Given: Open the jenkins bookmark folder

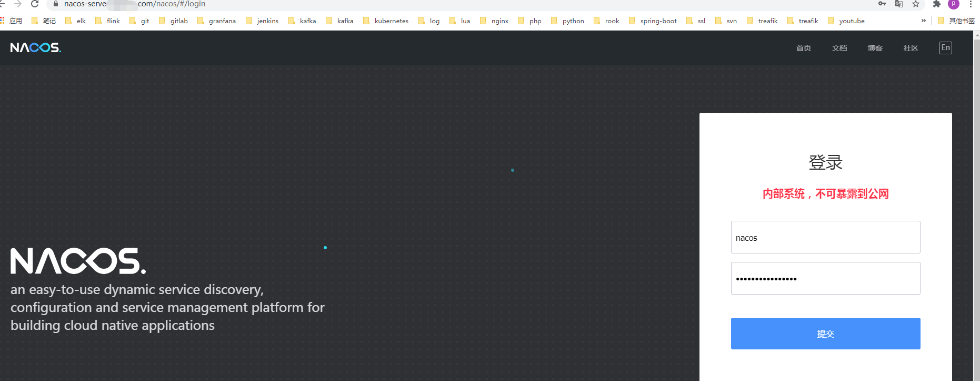Looking at the screenshot, I should coord(262,21).
